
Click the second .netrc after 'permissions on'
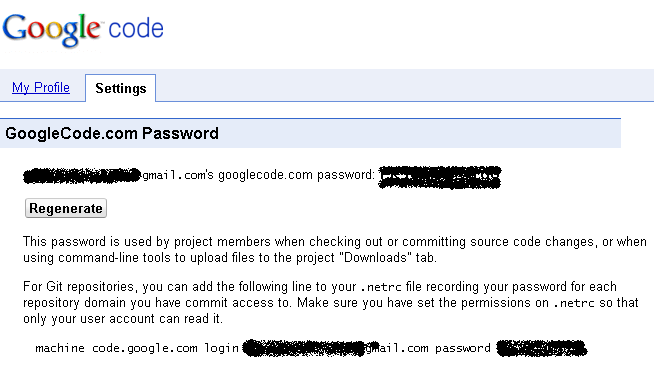click(x=574, y=303)
